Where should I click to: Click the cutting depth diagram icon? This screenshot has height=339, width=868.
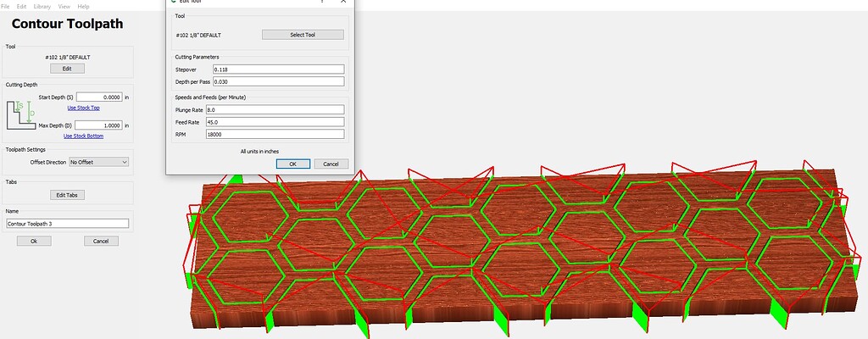20,115
